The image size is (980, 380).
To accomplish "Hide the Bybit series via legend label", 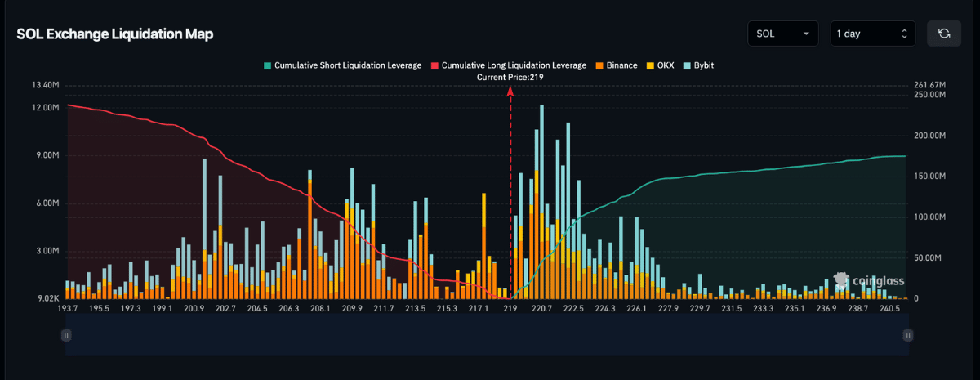I will [x=706, y=65].
